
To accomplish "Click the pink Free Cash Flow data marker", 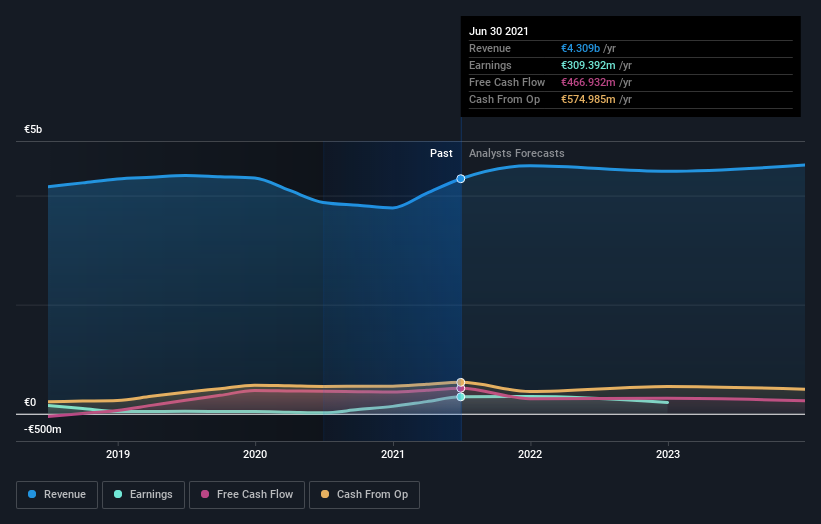I will pyautogui.click(x=461, y=388).
